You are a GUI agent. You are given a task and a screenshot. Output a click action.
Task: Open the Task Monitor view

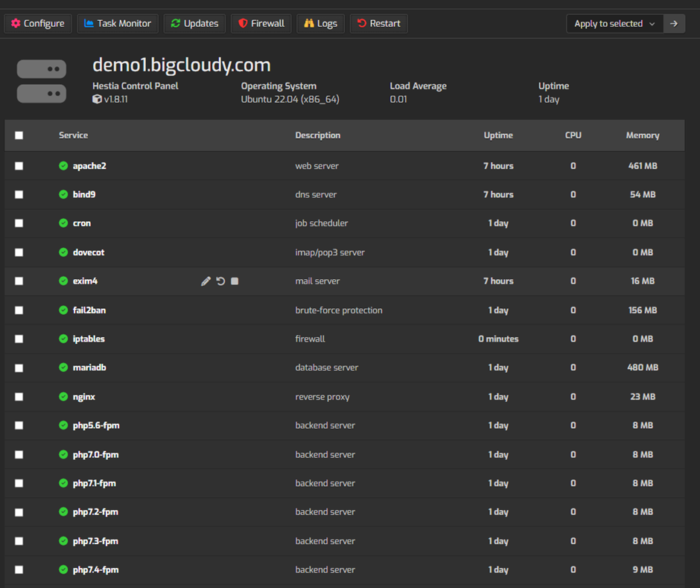coord(118,23)
